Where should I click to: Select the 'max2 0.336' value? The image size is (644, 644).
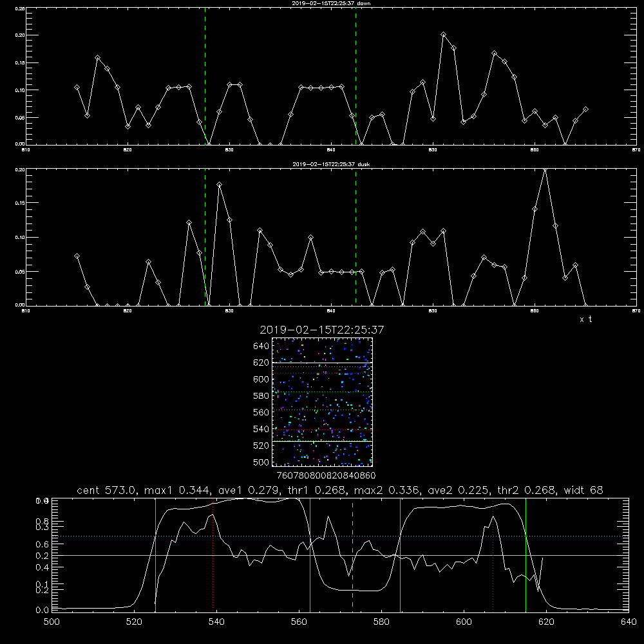(387, 490)
